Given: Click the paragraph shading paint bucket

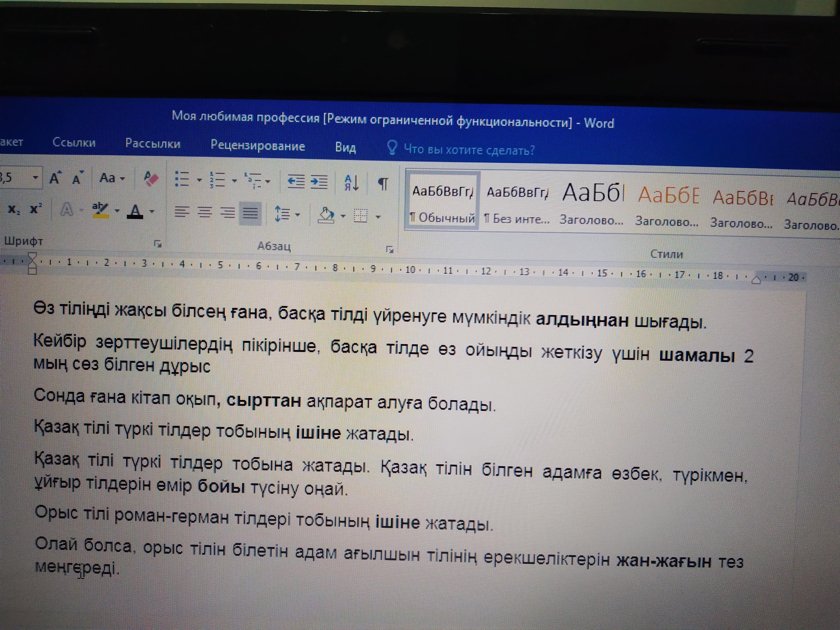Looking at the screenshot, I should (x=326, y=215).
